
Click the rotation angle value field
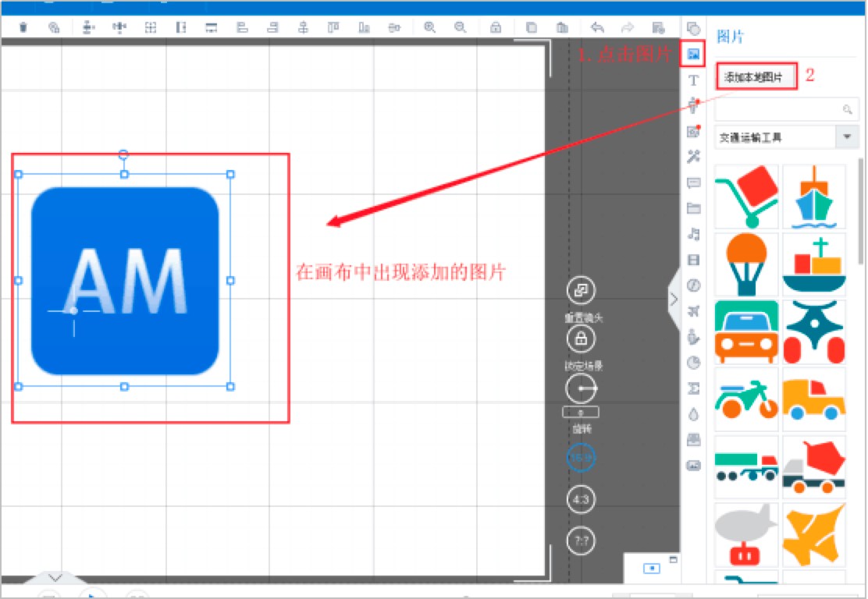click(581, 413)
